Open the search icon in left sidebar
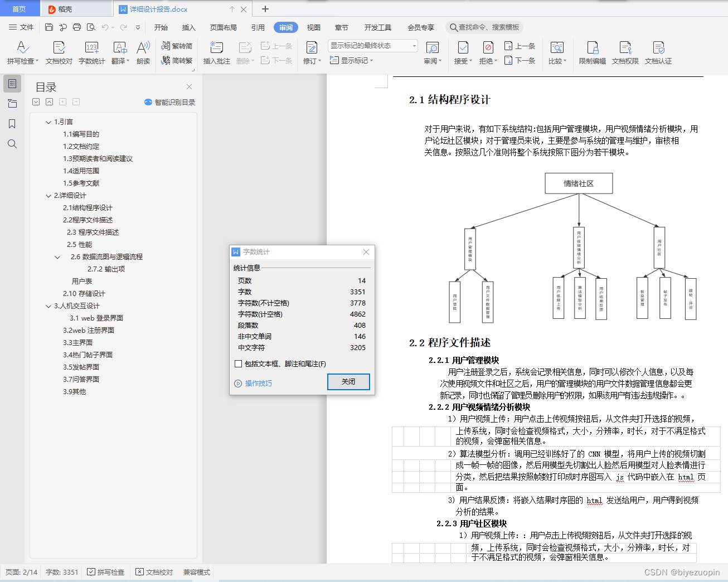This screenshot has width=728, height=582. pos(12,144)
